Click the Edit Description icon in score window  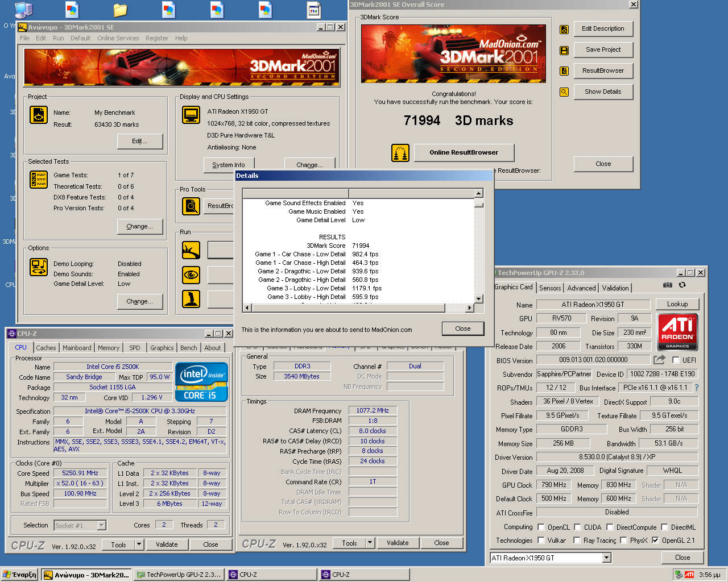(x=564, y=30)
